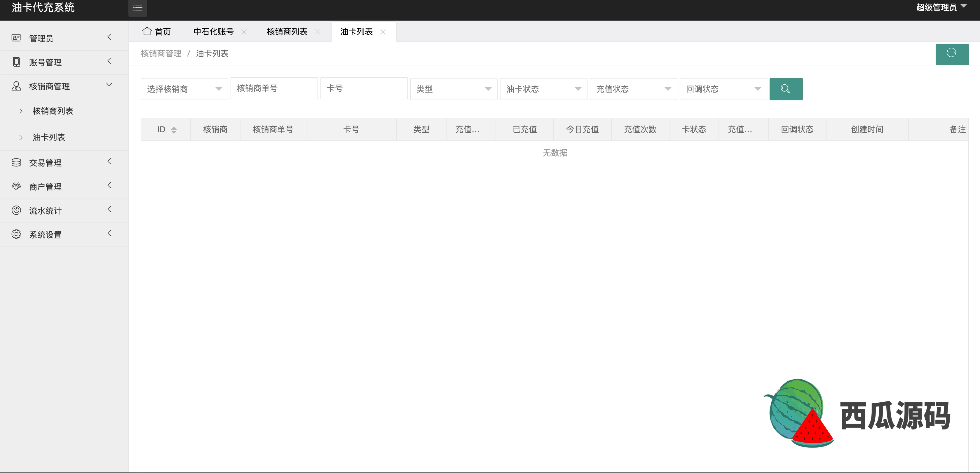Image resolution: width=980 pixels, height=473 pixels.
Task: Click the 充值次数 column header
Action: 640,129
